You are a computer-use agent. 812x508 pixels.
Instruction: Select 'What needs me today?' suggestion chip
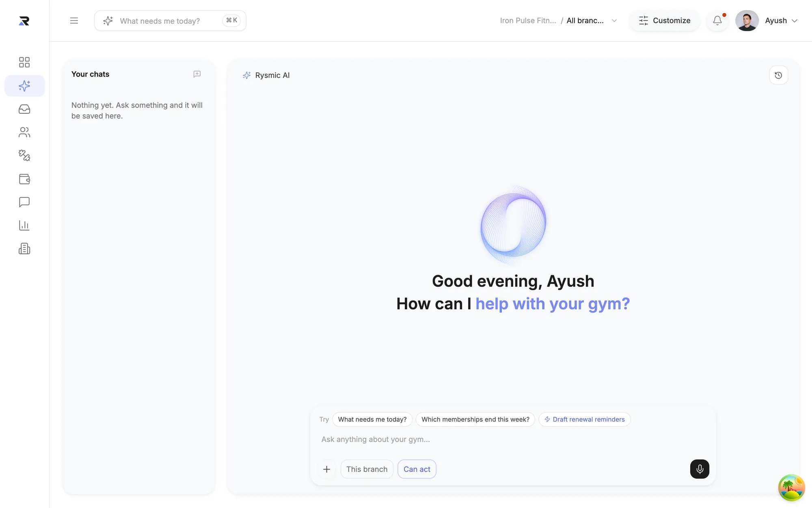click(x=372, y=419)
